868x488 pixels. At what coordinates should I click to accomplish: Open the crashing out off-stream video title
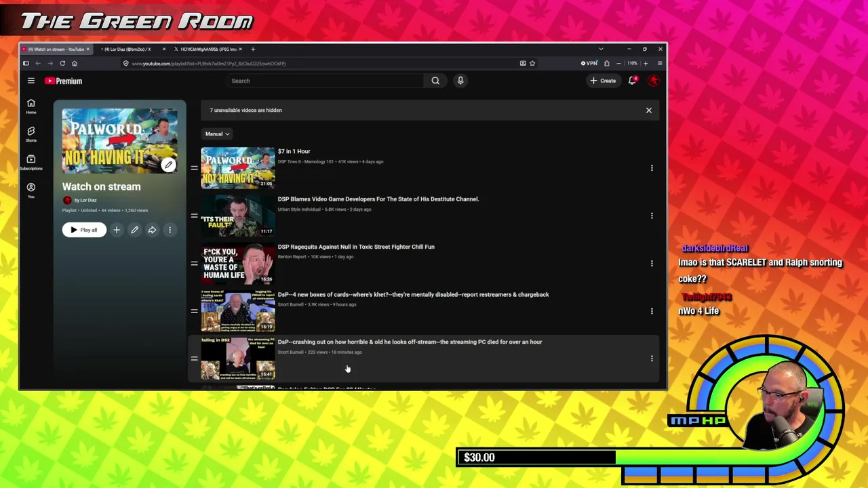pyautogui.click(x=410, y=342)
